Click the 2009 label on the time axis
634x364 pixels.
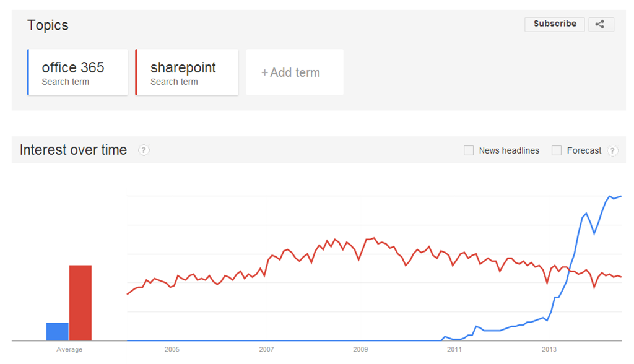click(x=360, y=350)
